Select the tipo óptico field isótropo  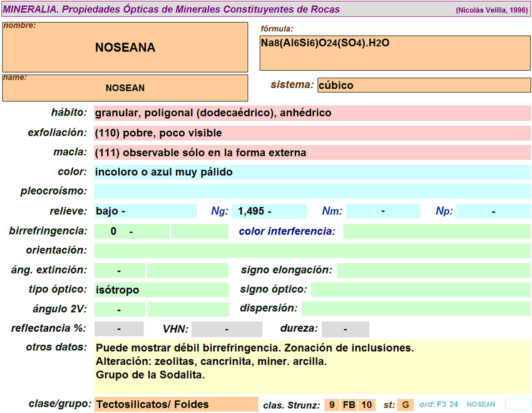click(x=161, y=290)
